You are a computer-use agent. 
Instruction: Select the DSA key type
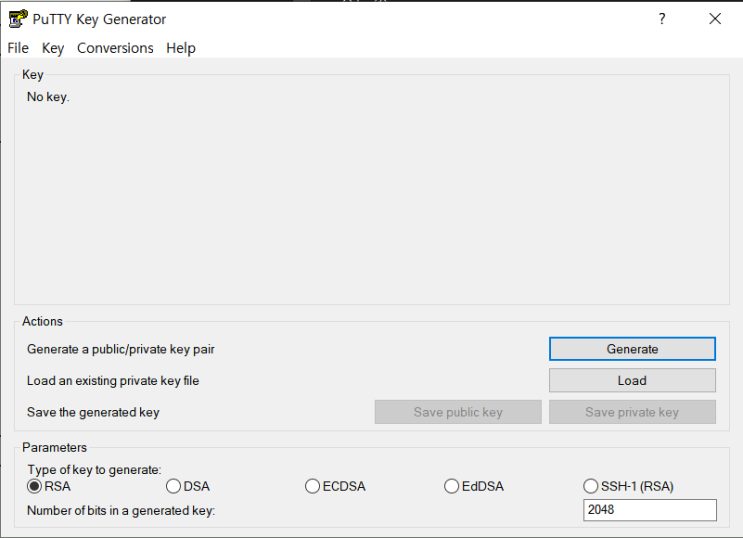coord(188,486)
